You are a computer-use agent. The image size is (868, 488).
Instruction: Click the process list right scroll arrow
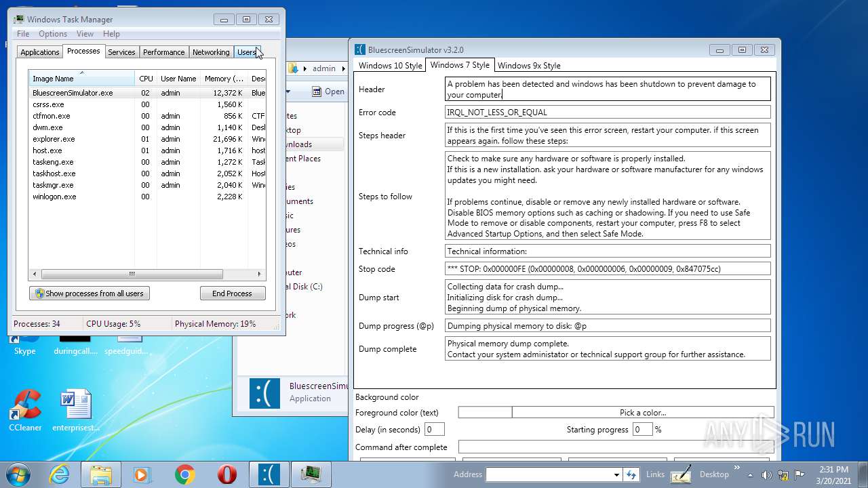(x=260, y=274)
